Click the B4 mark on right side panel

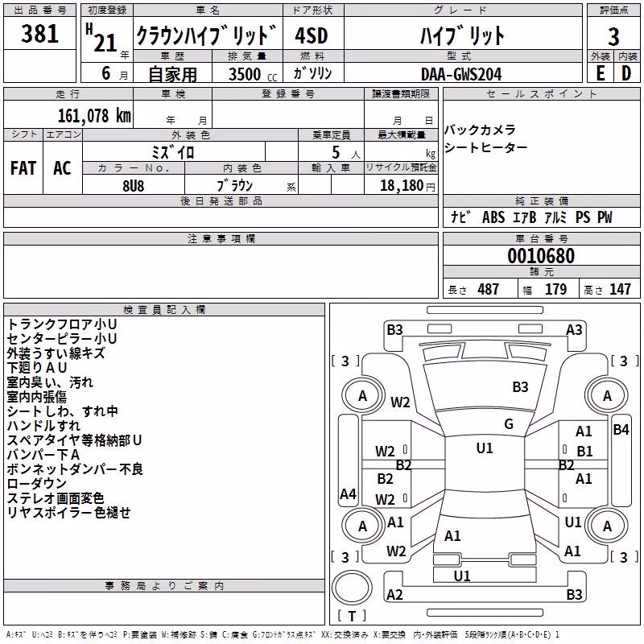pos(621,430)
